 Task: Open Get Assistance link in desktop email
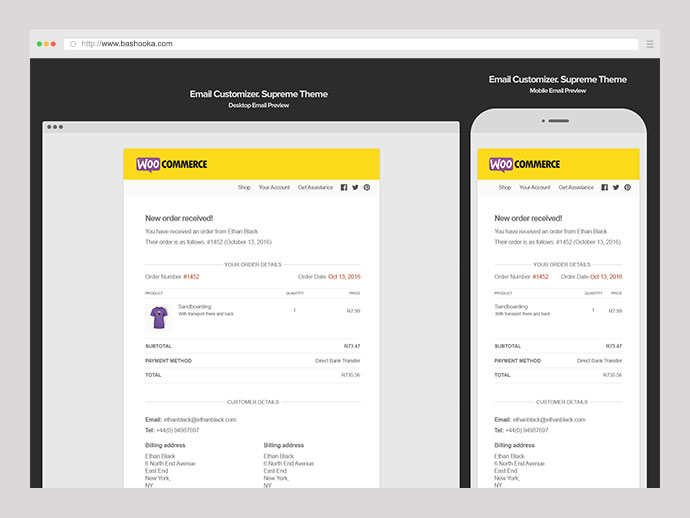[316, 187]
